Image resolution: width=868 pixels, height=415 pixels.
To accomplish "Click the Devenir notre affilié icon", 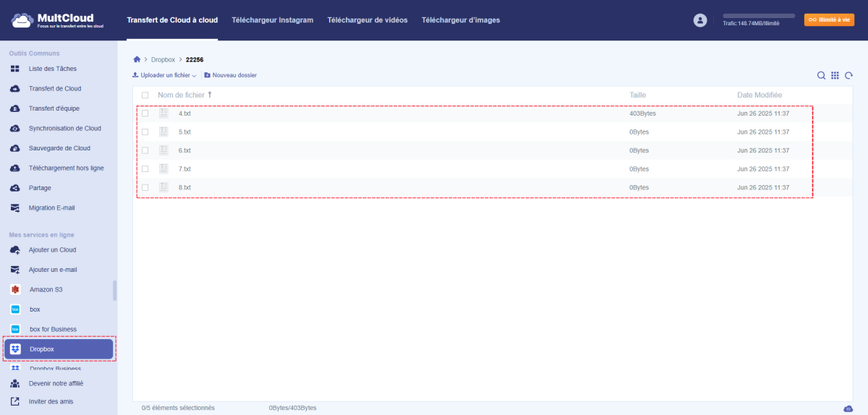I will click(x=15, y=383).
